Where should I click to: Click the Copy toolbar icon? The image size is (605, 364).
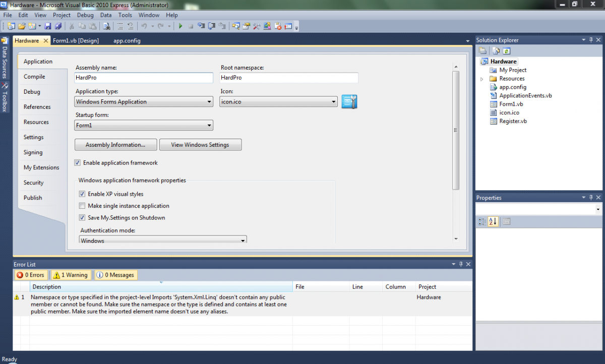pyautogui.click(x=82, y=26)
